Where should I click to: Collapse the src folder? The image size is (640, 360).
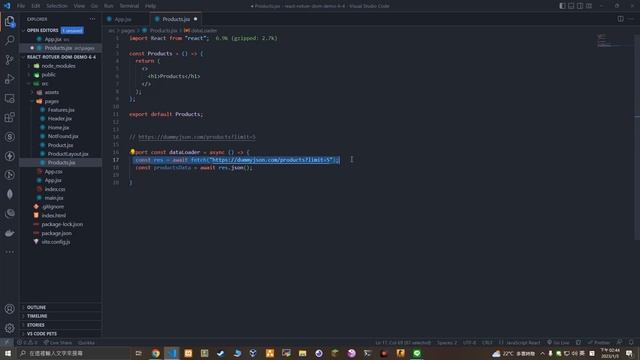pos(45,84)
